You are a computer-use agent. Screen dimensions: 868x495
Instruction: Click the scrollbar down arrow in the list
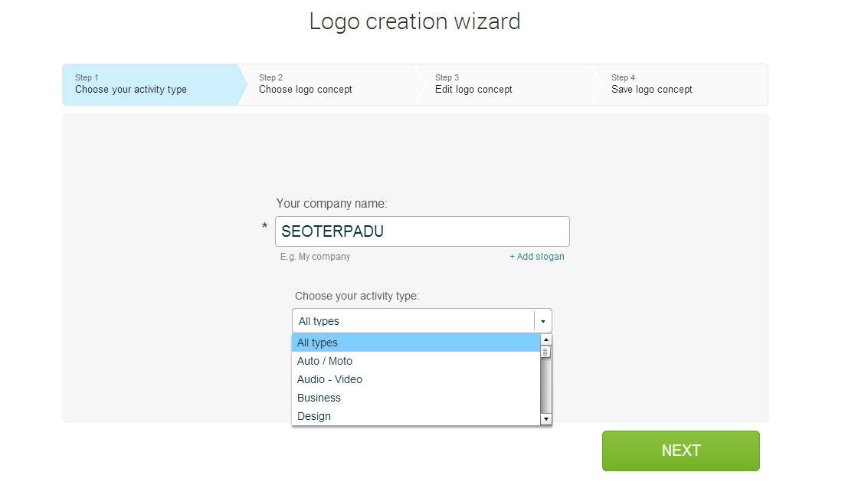(x=545, y=418)
